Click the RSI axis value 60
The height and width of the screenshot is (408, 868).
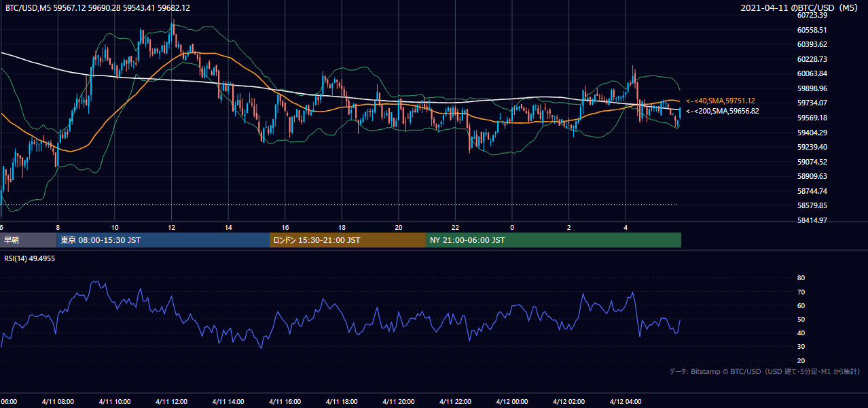coord(801,305)
